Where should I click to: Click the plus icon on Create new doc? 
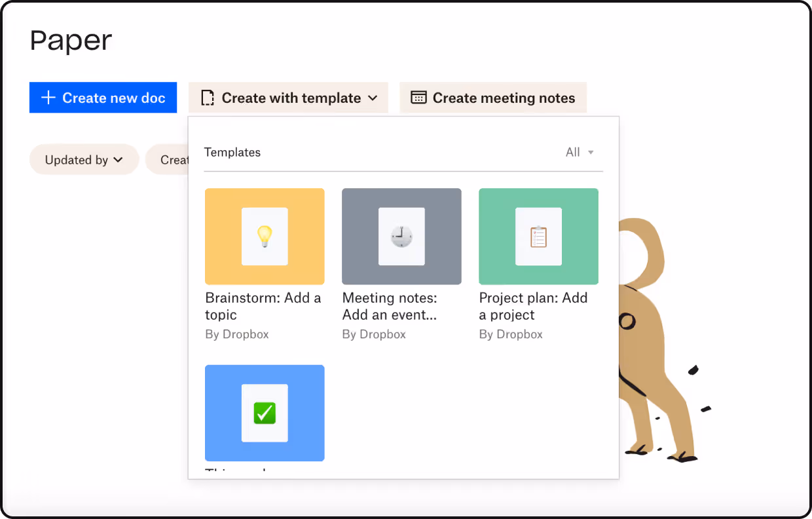click(48, 98)
